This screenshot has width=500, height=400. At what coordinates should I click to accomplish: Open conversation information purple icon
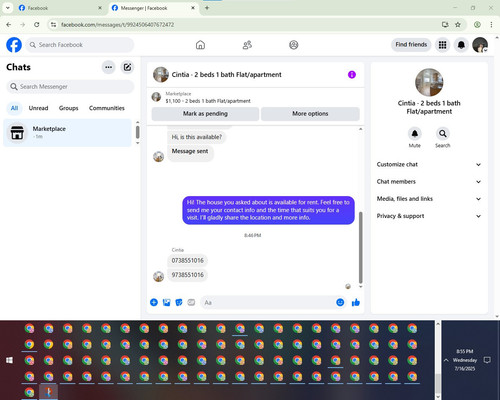pyautogui.click(x=352, y=75)
